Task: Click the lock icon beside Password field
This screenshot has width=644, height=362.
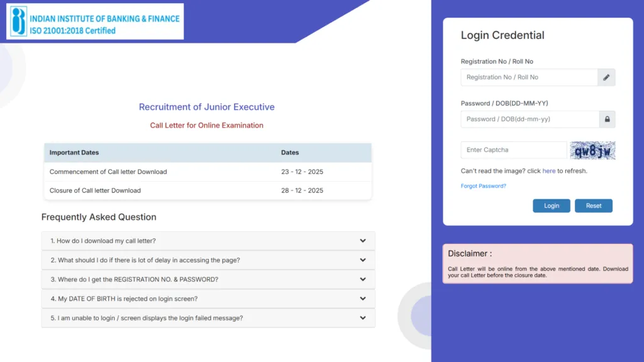Action: tap(606, 119)
